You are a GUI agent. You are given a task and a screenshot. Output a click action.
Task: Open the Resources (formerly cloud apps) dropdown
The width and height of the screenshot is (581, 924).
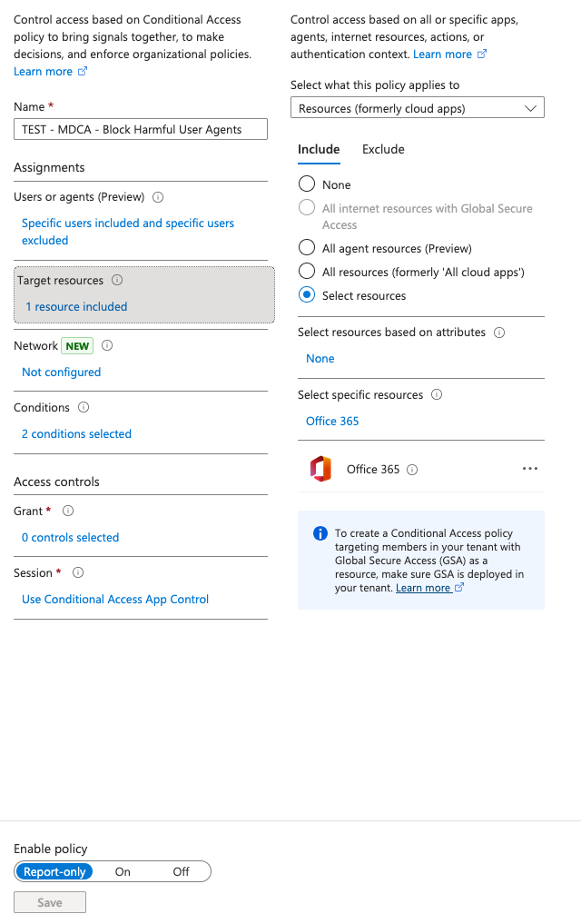coord(418,108)
